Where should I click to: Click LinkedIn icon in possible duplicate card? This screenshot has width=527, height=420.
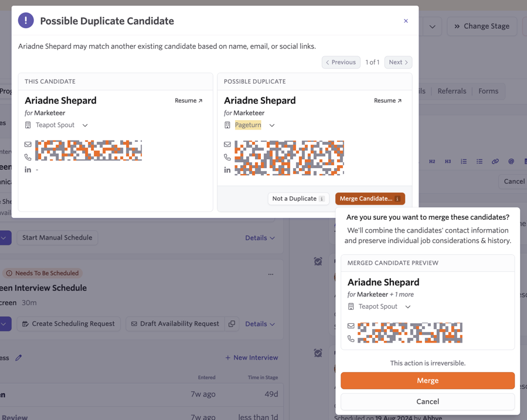click(x=227, y=170)
